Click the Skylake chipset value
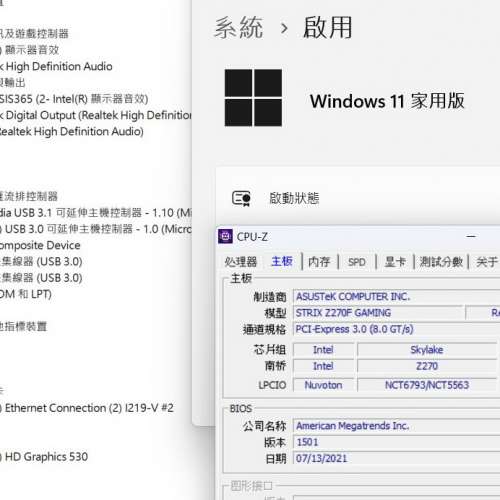This screenshot has height=500, width=500. [x=427, y=350]
